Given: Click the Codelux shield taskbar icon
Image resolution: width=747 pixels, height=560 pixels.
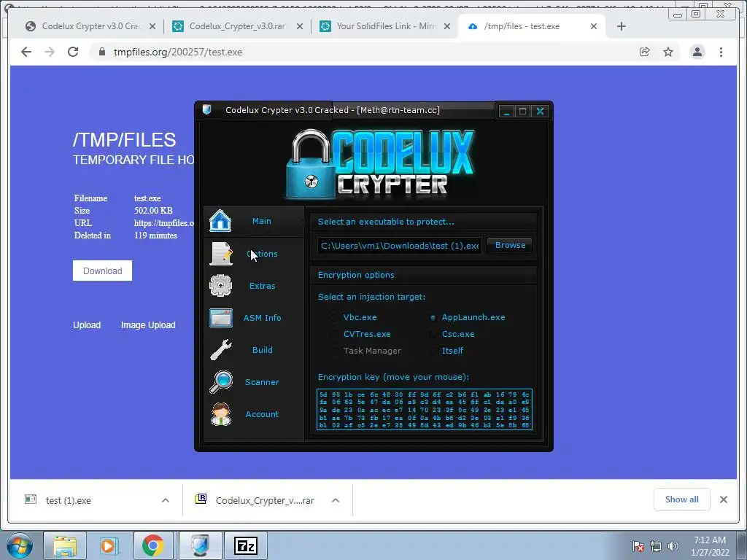Looking at the screenshot, I should [201, 545].
